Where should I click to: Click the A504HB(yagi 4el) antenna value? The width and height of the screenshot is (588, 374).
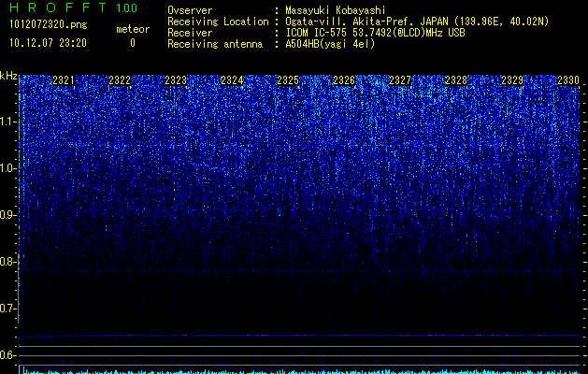click(x=330, y=44)
